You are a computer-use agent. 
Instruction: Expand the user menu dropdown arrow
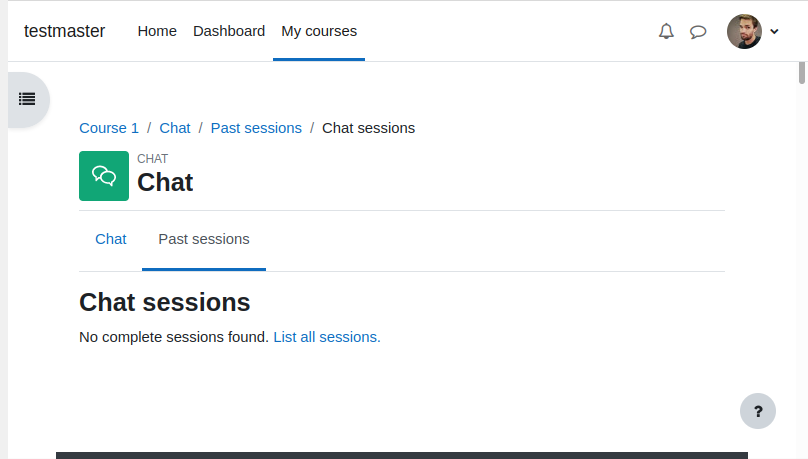tap(774, 31)
